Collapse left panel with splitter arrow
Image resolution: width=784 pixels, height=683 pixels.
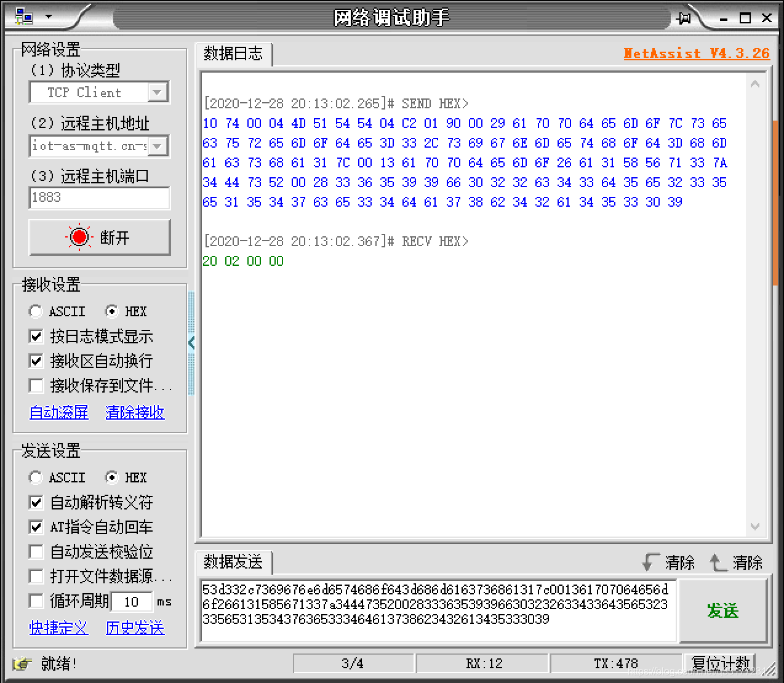pos(191,343)
